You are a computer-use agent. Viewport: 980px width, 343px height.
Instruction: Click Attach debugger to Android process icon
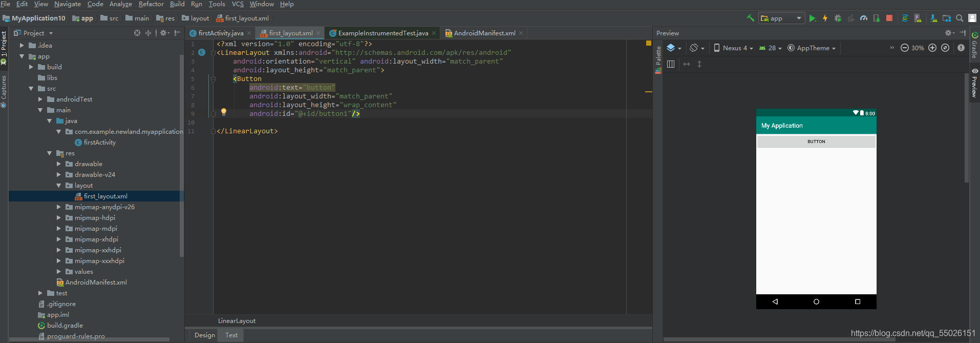(877, 18)
